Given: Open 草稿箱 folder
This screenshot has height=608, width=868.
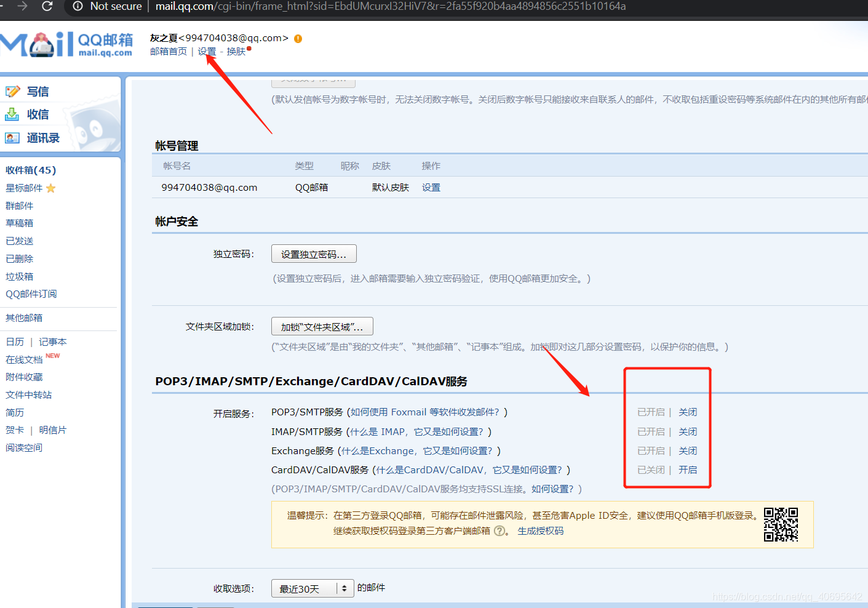Looking at the screenshot, I should (x=20, y=223).
